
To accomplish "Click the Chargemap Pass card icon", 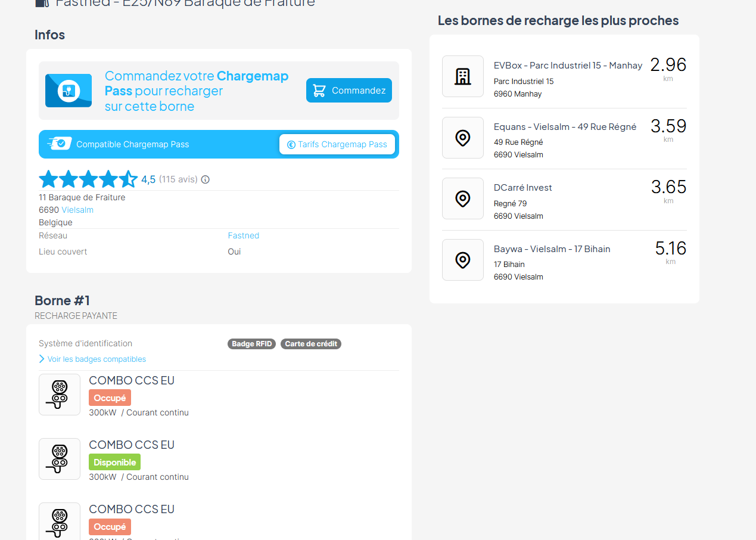I will click(x=69, y=91).
